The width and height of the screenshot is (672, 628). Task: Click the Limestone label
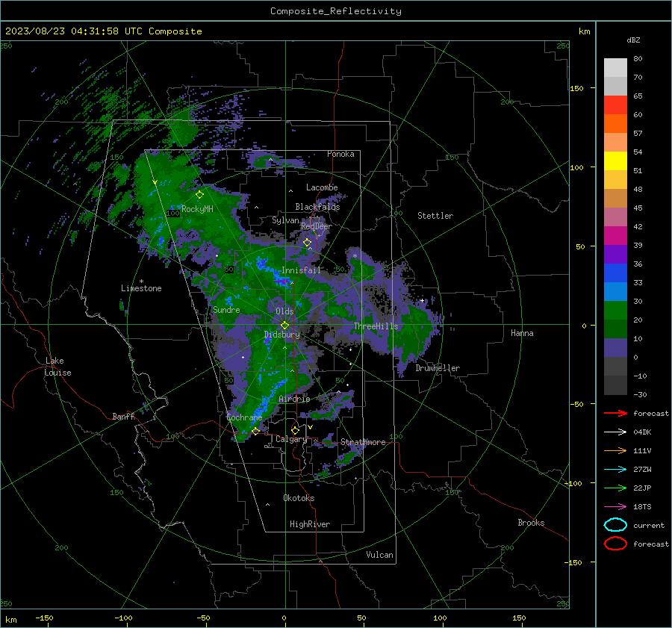141,288
